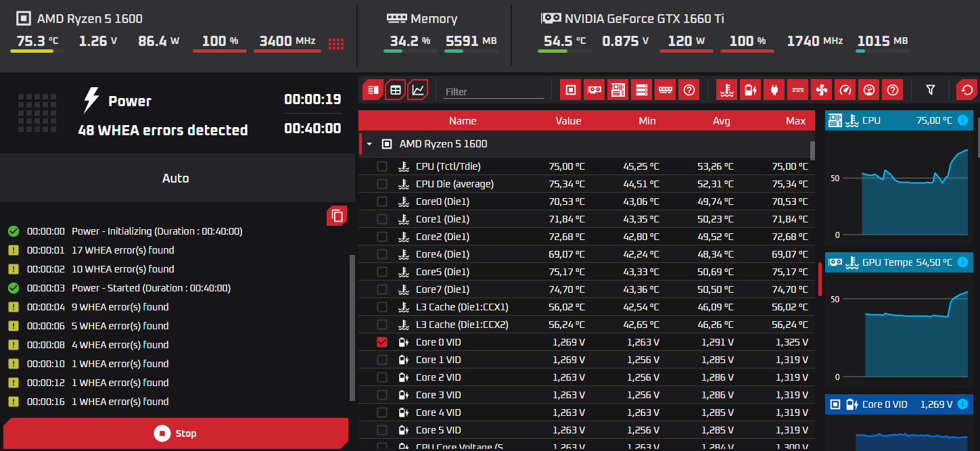The image size is (980, 451).
Task: Open info for the Core 0 VID graph
Action: click(962, 404)
